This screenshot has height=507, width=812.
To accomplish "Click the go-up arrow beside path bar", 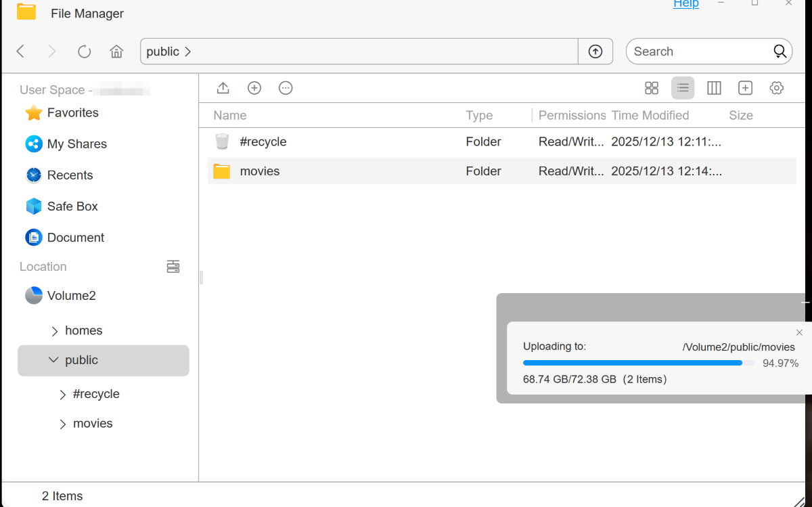I will (595, 51).
